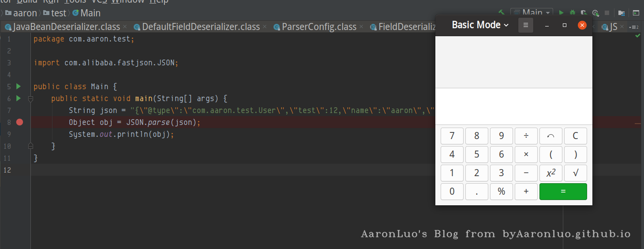The width and height of the screenshot is (644, 249).
Task: Show hidden editor tabs list
Action: (634, 27)
